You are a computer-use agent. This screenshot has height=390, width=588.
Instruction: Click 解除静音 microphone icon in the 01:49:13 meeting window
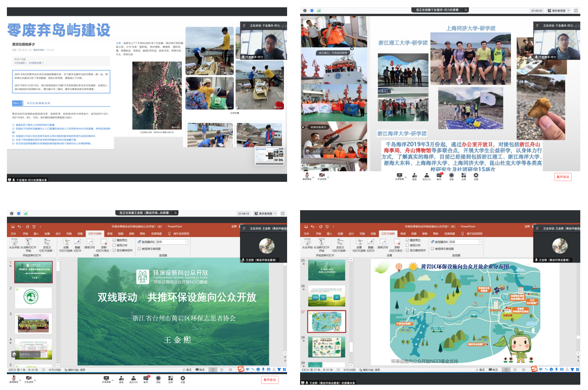14,378
